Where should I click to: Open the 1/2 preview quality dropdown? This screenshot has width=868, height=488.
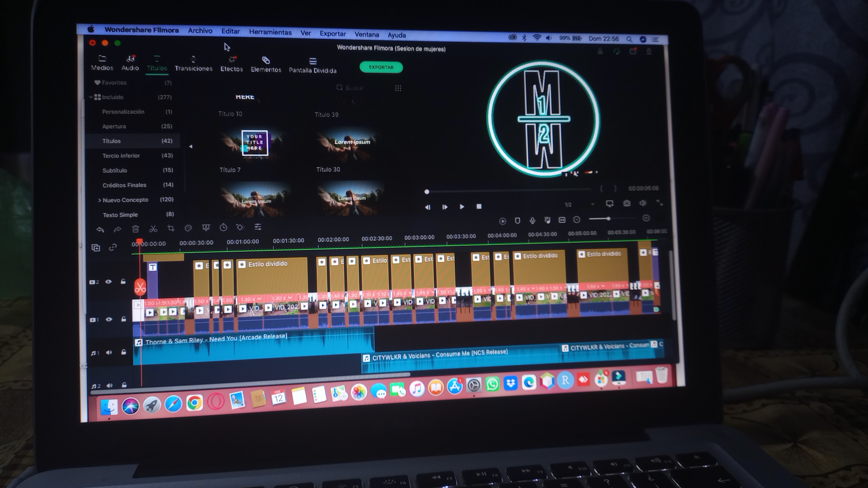click(580, 205)
